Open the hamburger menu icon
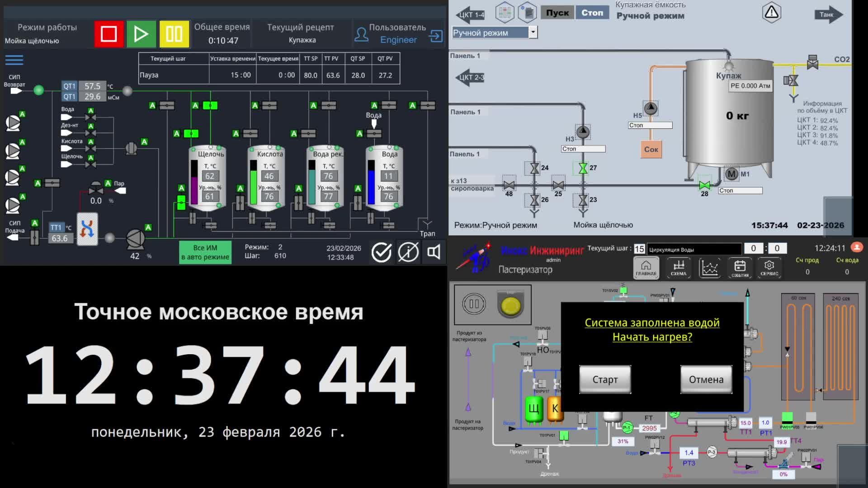The width and height of the screenshot is (868, 488). point(14,60)
